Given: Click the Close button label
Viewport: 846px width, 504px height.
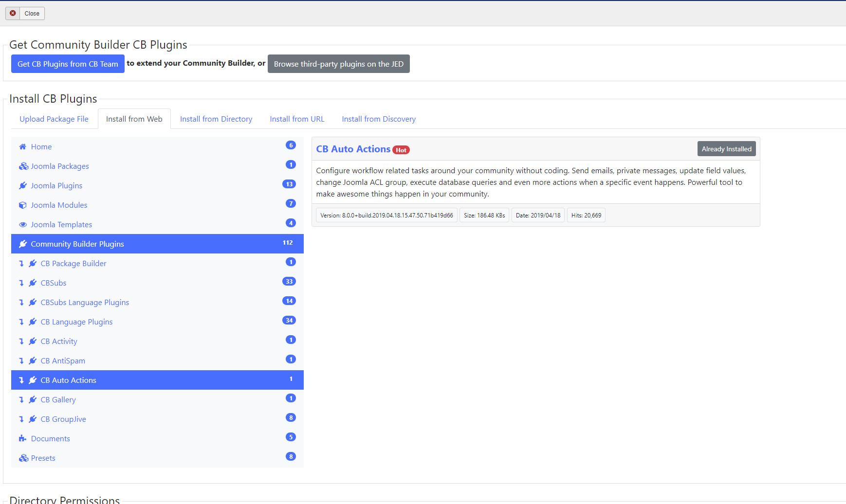Looking at the screenshot, I should 32,14.
